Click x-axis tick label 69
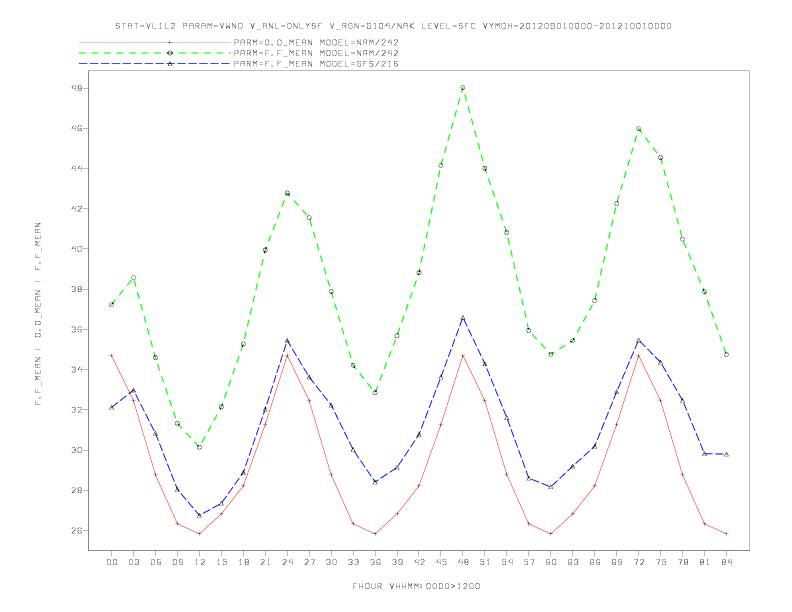792x612 pixels. pos(617,562)
